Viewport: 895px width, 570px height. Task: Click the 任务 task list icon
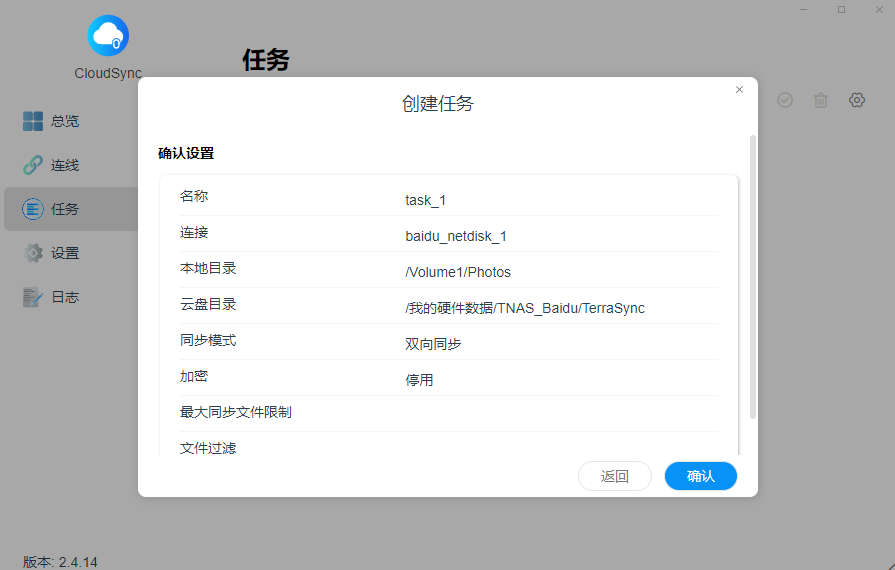pos(33,209)
